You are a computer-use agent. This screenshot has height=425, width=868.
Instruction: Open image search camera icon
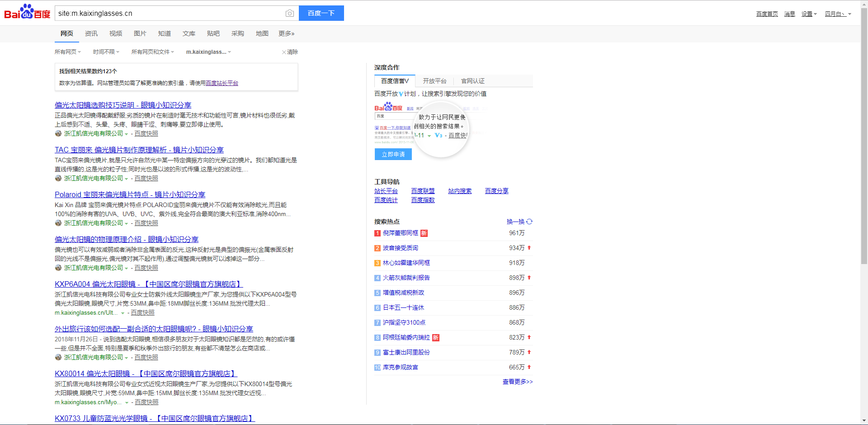290,14
